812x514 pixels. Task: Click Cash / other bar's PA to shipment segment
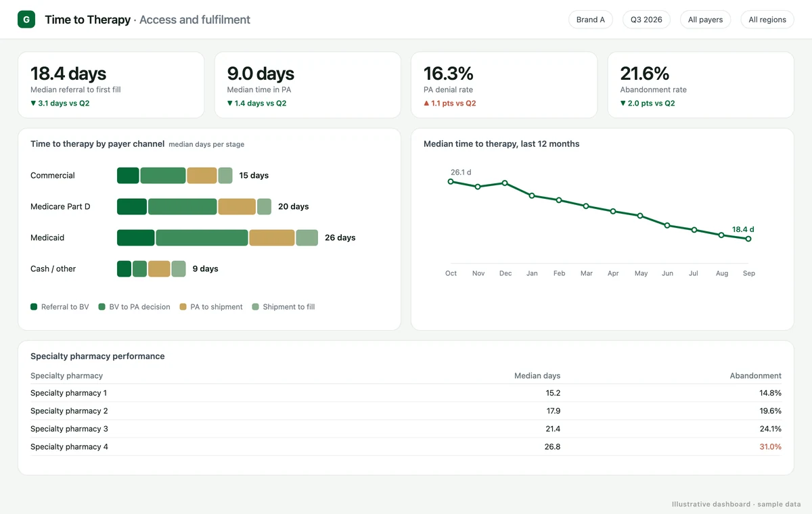[159, 268]
